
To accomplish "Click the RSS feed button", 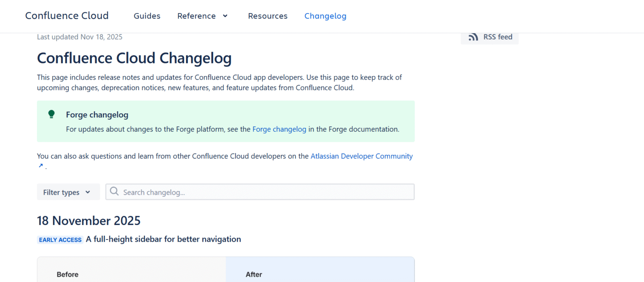I will (x=490, y=37).
